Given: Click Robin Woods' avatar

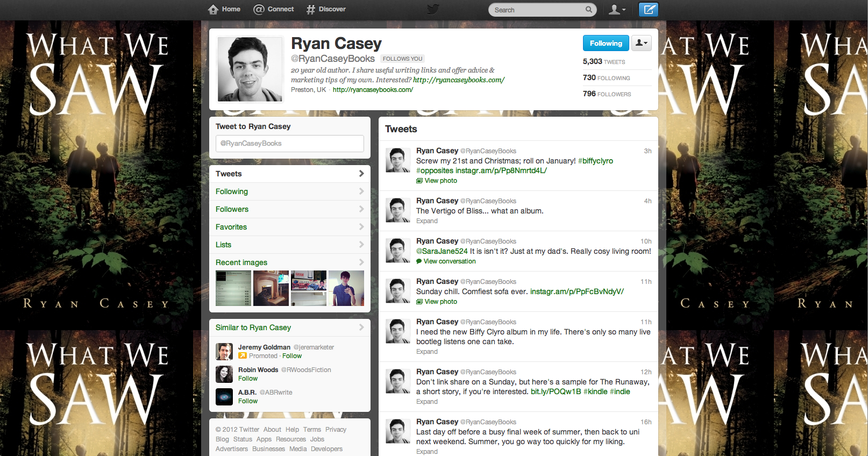Looking at the screenshot, I should (224, 374).
